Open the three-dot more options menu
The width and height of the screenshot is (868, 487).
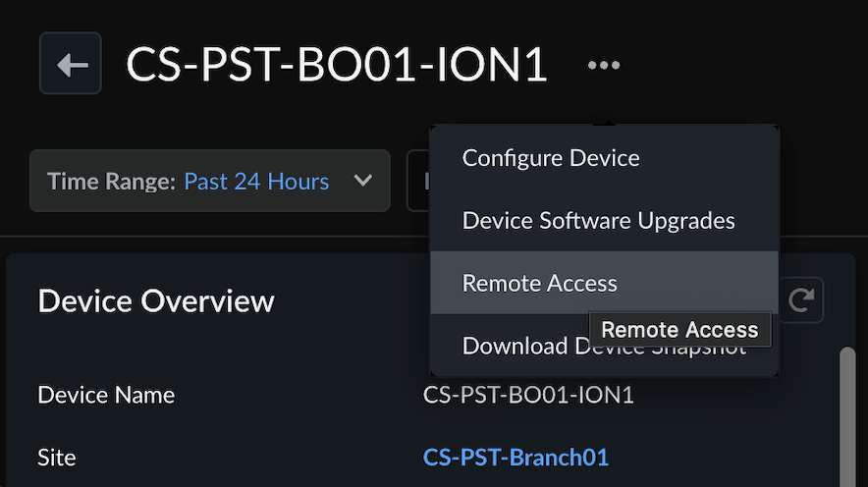(x=604, y=66)
